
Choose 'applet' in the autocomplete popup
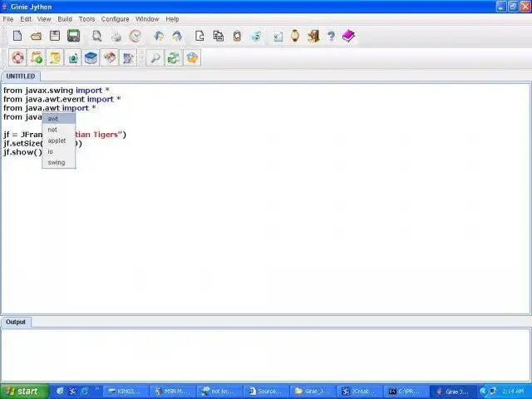pos(59,140)
